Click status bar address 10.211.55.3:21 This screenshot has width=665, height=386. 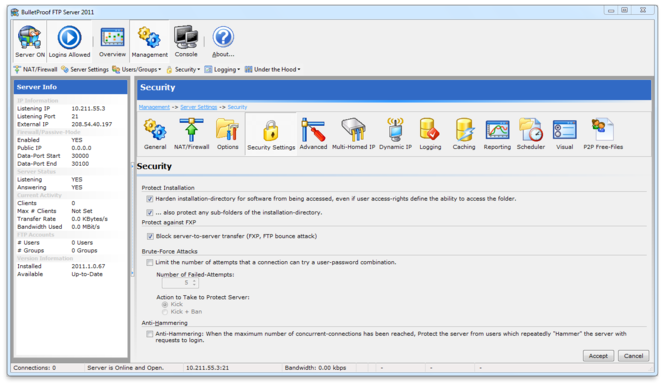[x=207, y=368]
